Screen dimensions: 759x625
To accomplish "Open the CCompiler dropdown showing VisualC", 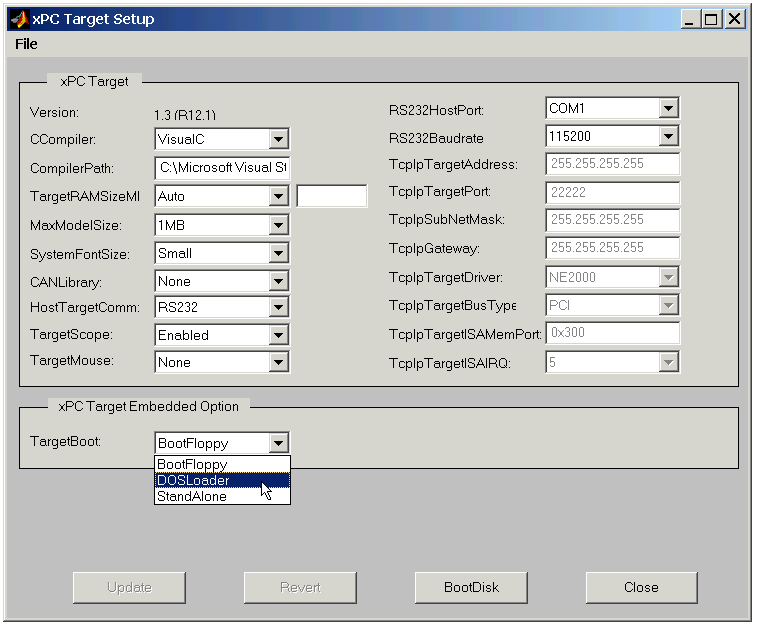I will [222, 139].
